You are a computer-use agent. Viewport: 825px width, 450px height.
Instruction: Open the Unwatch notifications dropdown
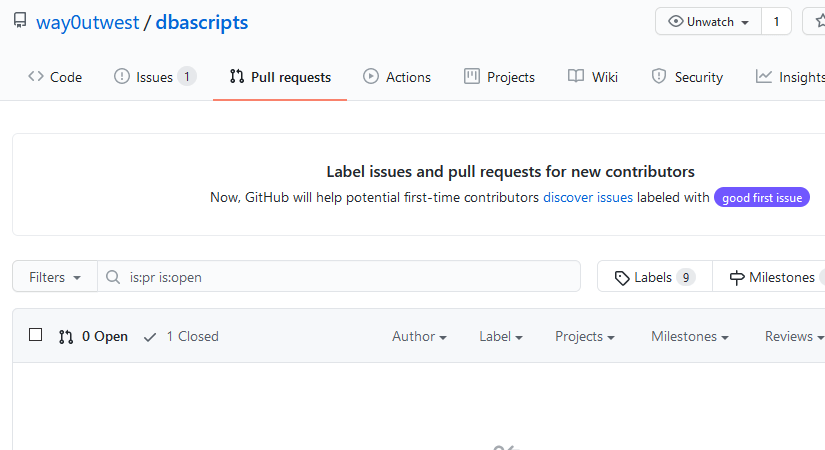(x=708, y=22)
